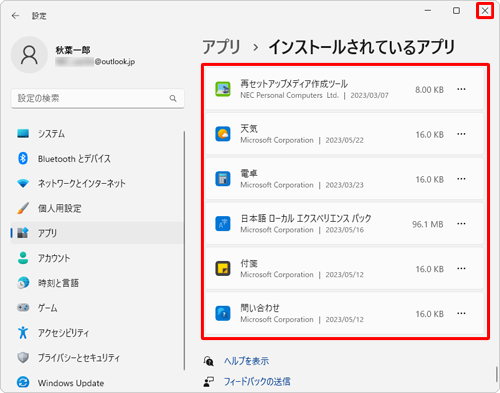Screen dimensions: 500x393
Task: Open ネットワークとインターネット category
Action: pos(97,183)
